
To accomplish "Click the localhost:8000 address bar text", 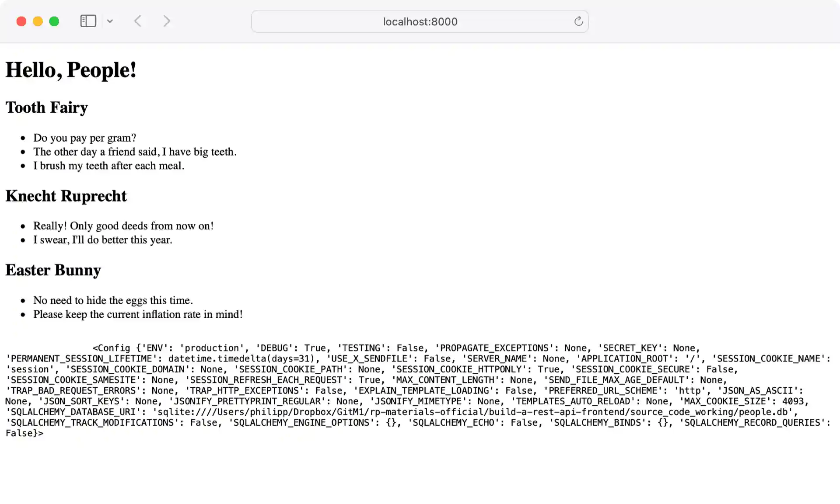I will pos(420,21).
